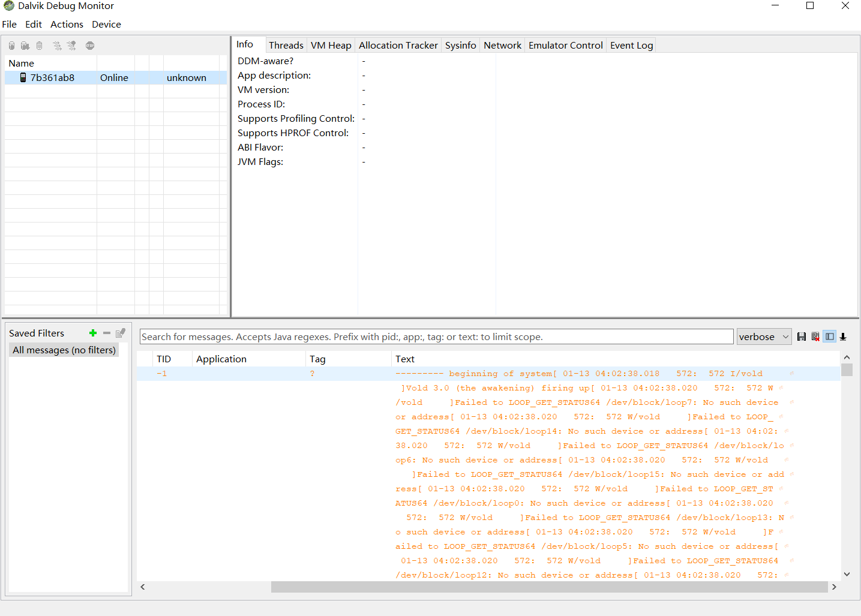Screen dimensions: 861x616
Task: Click the DDM-aware? label
Action: (x=265, y=61)
